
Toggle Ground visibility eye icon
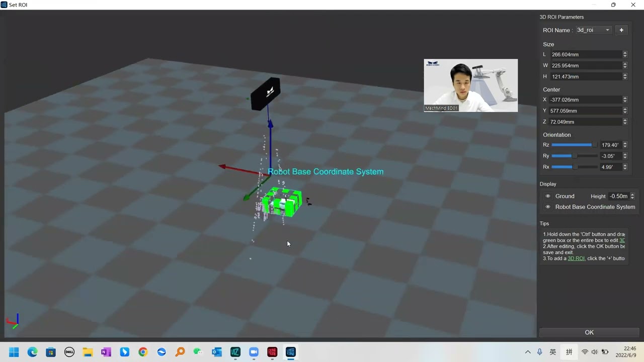[548, 196]
